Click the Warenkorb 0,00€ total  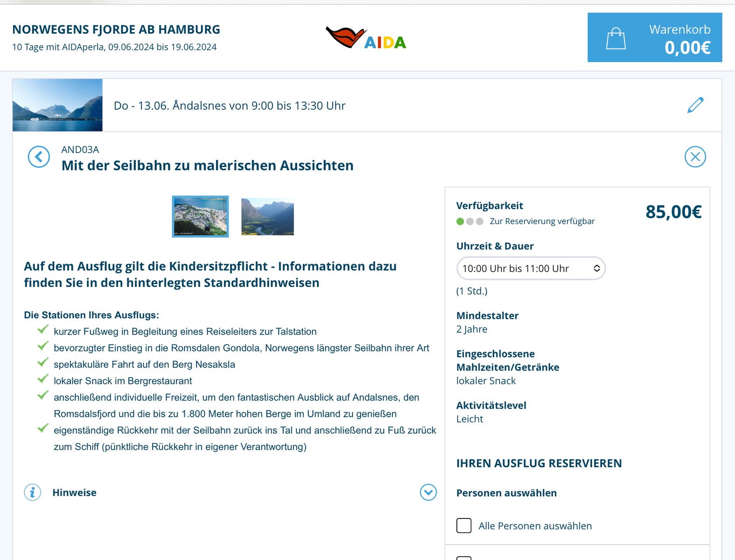(x=687, y=48)
